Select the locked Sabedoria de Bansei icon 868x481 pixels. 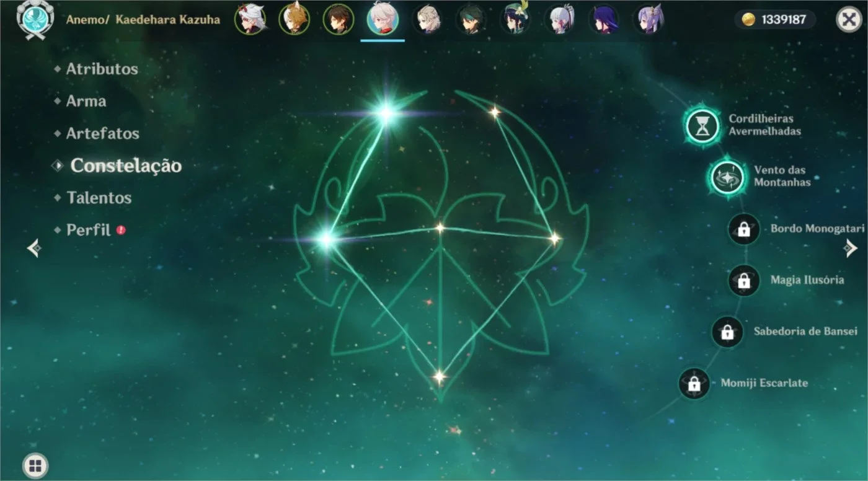727,332
